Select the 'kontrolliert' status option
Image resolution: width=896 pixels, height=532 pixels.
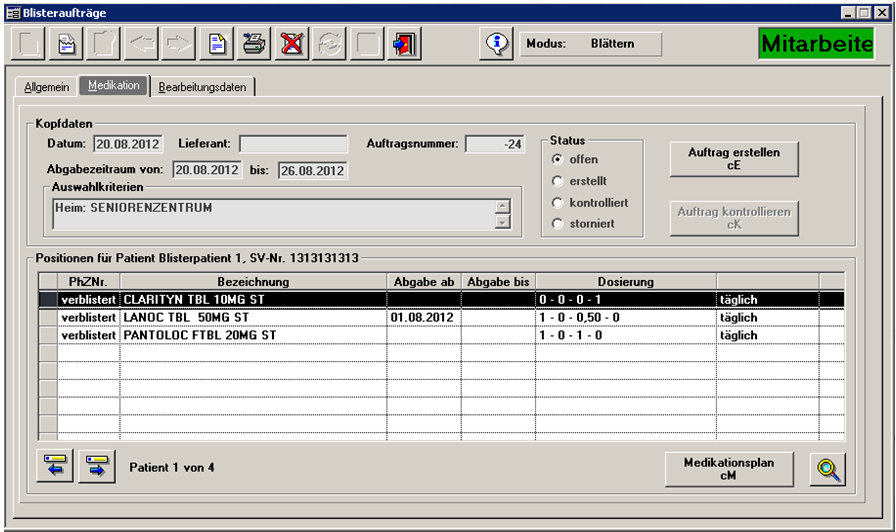point(558,202)
